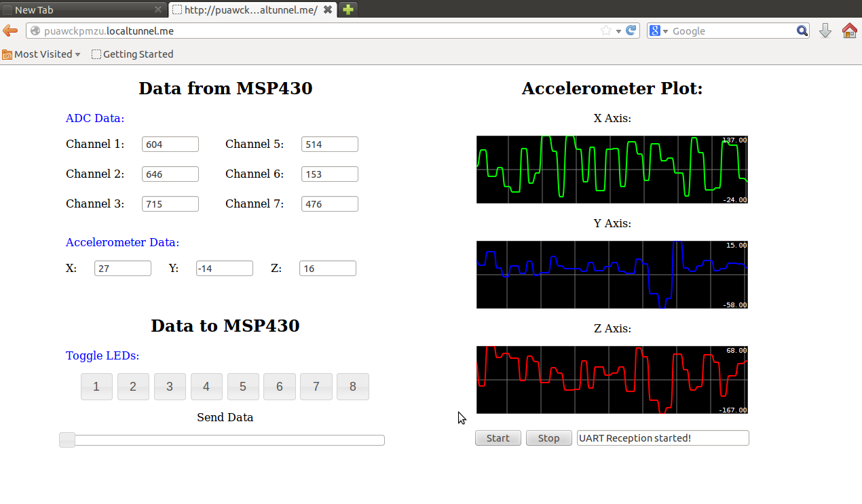Viewport: 862px width, 504px height.
Task: Open the Getting Started bookmark
Action: [132, 54]
